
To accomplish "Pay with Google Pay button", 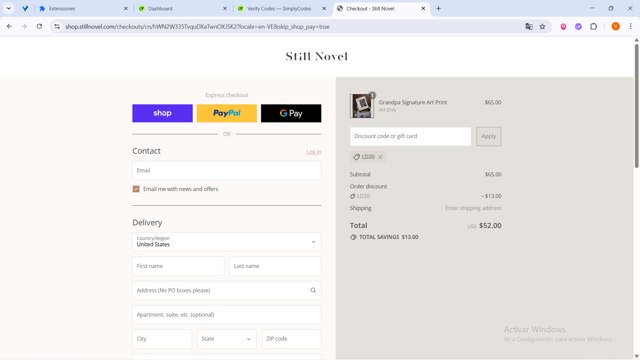I will coord(291,113).
